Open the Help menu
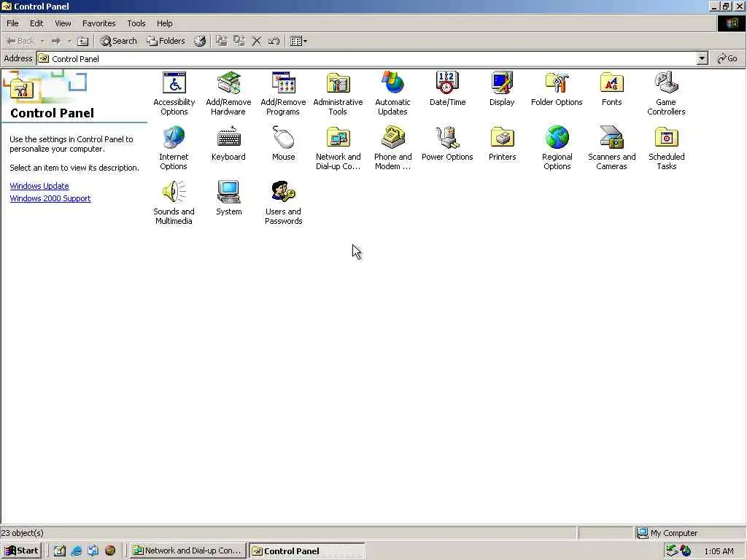The width and height of the screenshot is (747, 560). click(165, 23)
